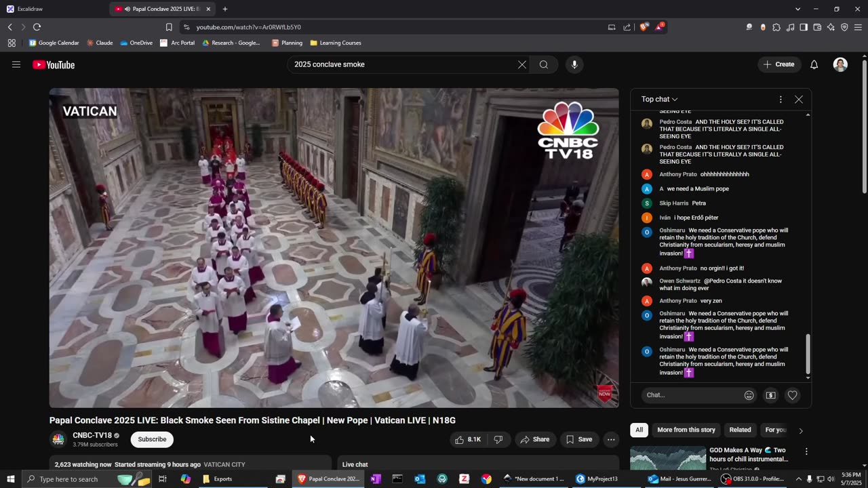Open three-dot menu for GOD Makes A Way video
The height and width of the screenshot is (488, 868).
click(x=806, y=451)
